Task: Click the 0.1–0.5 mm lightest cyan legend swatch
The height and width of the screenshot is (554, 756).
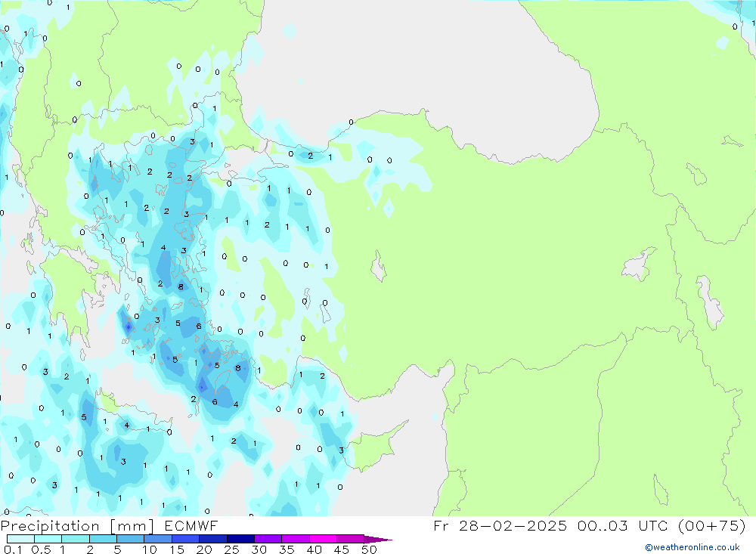Action: tap(20, 539)
